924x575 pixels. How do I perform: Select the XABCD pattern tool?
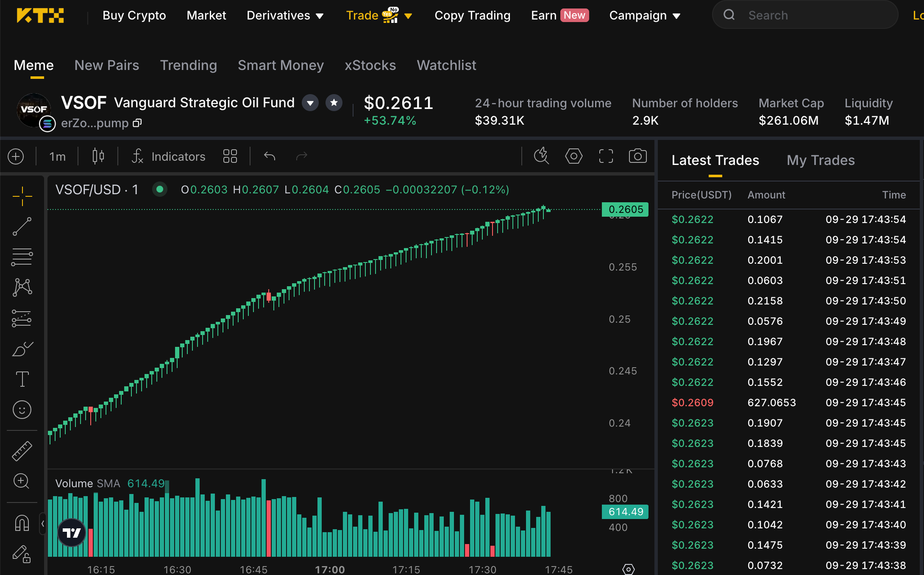[22, 287]
